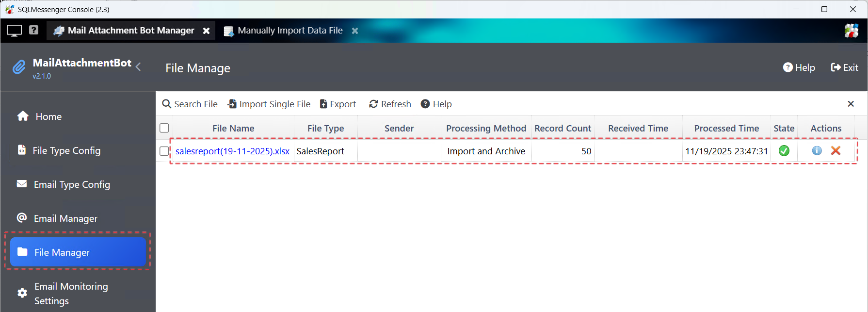Click the Email Type Config envelope icon

click(x=22, y=183)
